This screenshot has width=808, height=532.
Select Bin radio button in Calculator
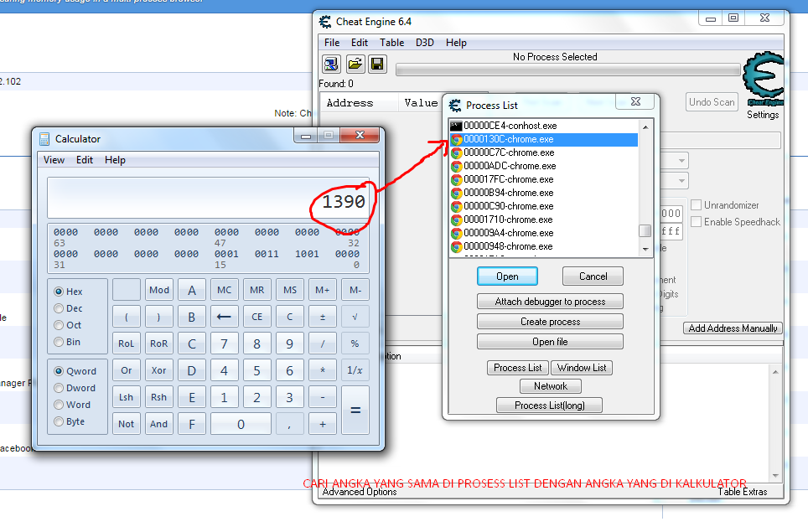tap(59, 342)
